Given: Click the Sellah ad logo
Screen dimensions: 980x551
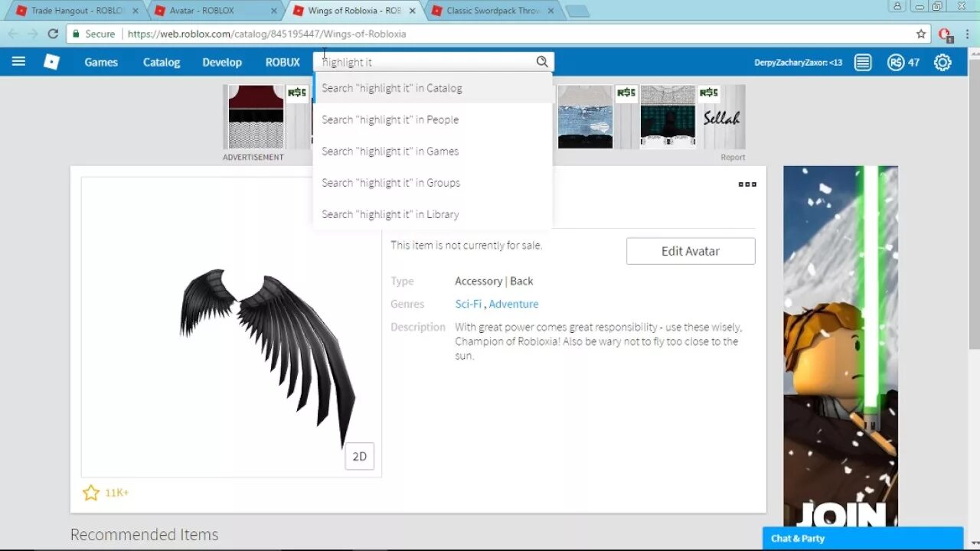Looking at the screenshot, I should pyautogui.click(x=721, y=117).
